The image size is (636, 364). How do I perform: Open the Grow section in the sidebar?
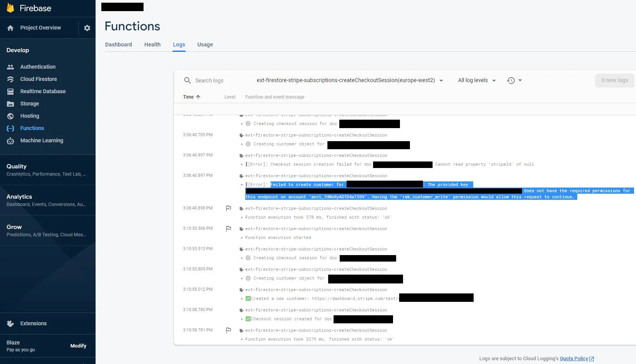coord(48,231)
